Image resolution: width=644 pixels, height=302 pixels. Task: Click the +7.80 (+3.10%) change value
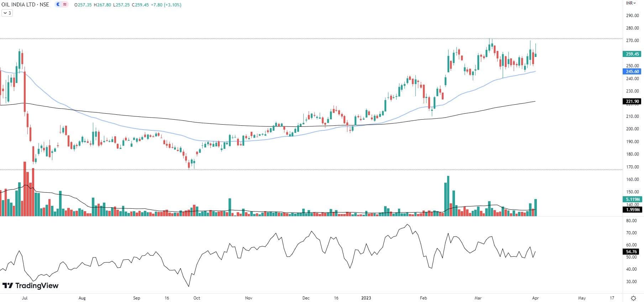[x=166, y=5]
